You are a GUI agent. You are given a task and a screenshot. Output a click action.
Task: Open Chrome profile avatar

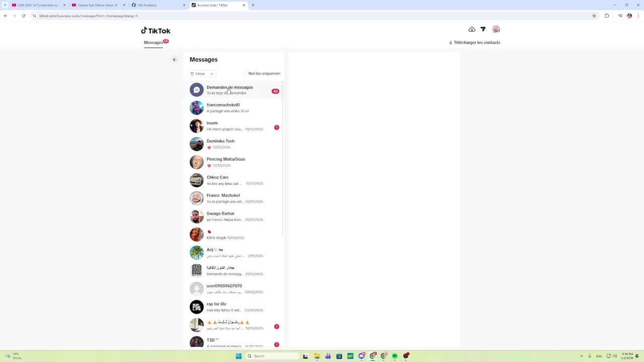[x=629, y=16]
